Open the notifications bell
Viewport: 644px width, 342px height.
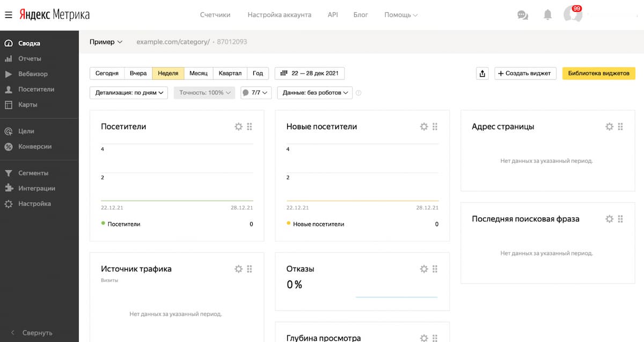click(x=548, y=15)
